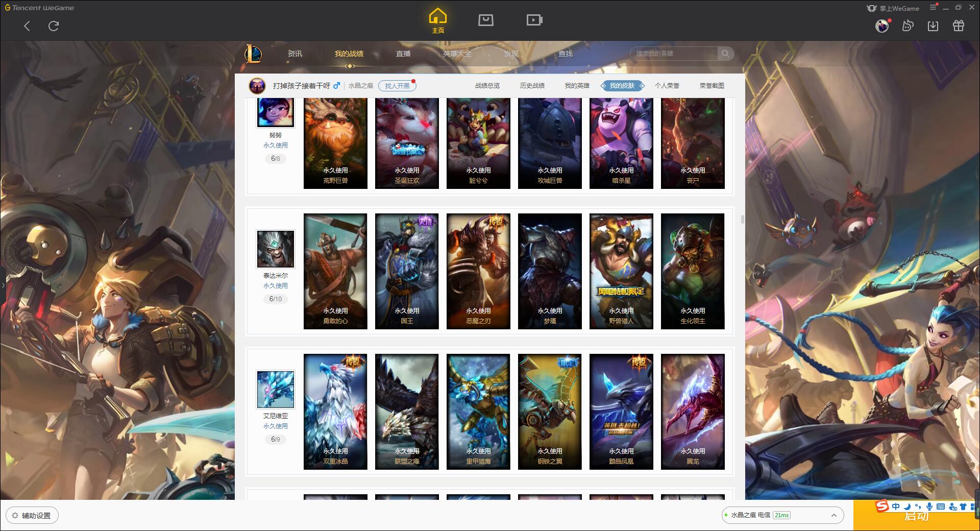Click the 启动 launch game button
980x531 pixels.
click(x=916, y=516)
